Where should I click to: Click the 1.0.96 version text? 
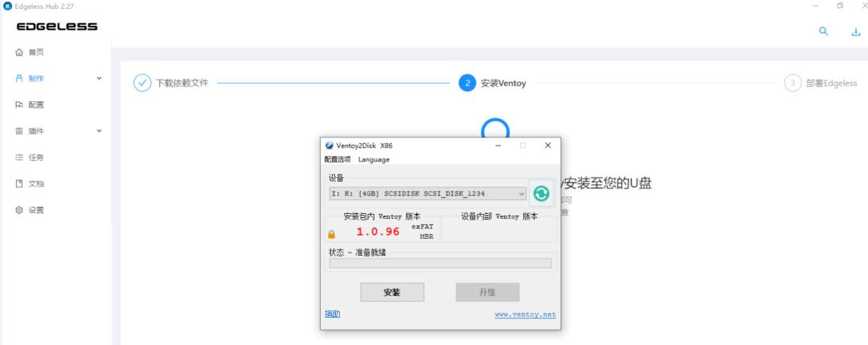point(378,232)
